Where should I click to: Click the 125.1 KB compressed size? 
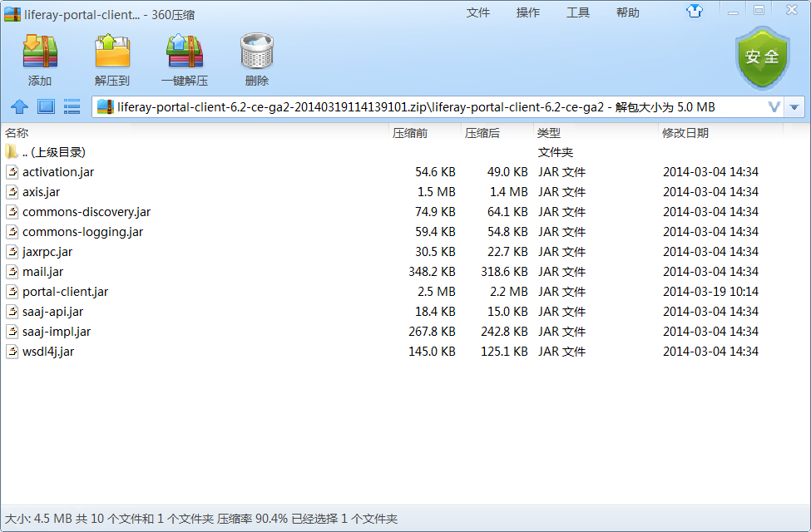point(504,352)
